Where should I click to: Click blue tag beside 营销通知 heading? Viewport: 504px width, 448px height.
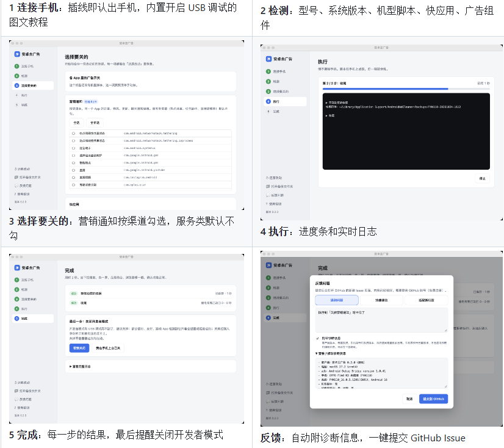point(91,102)
